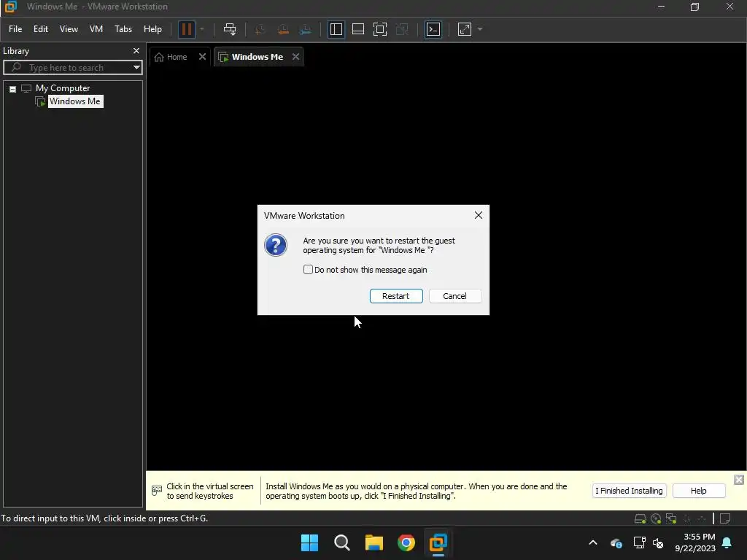The width and height of the screenshot is (747, 560).
Task: Close the Library panel
Action: pyautogui.click(x=136, y=51)
